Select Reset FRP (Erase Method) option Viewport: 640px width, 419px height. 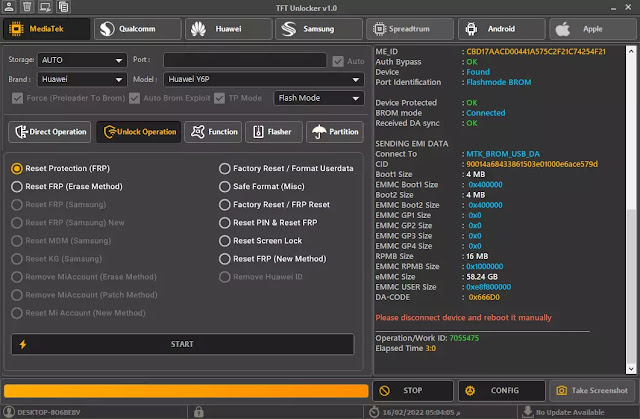pyautogui.click(x=67, y=186)
